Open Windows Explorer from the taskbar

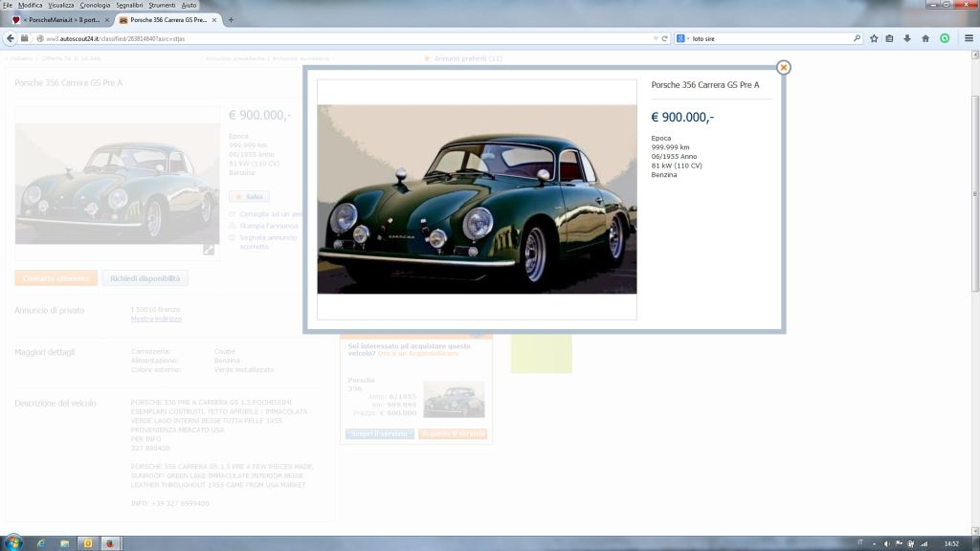click(x=64, y=543)
